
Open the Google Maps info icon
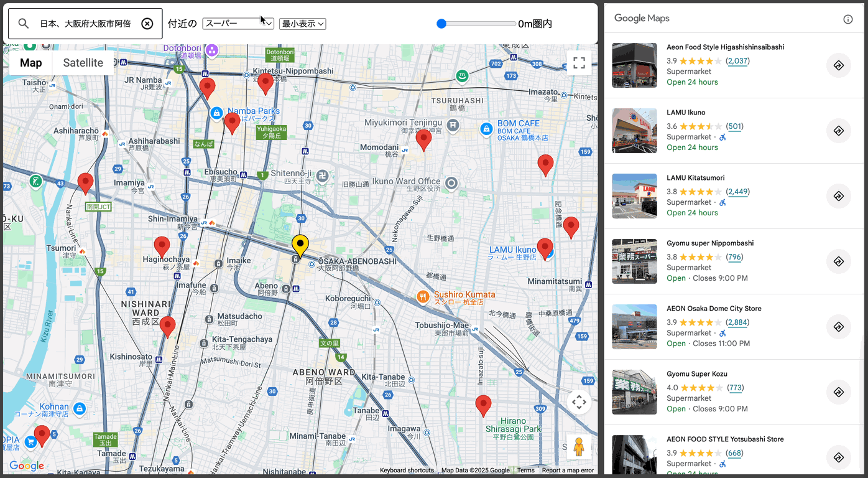click(x=848, y=19)
